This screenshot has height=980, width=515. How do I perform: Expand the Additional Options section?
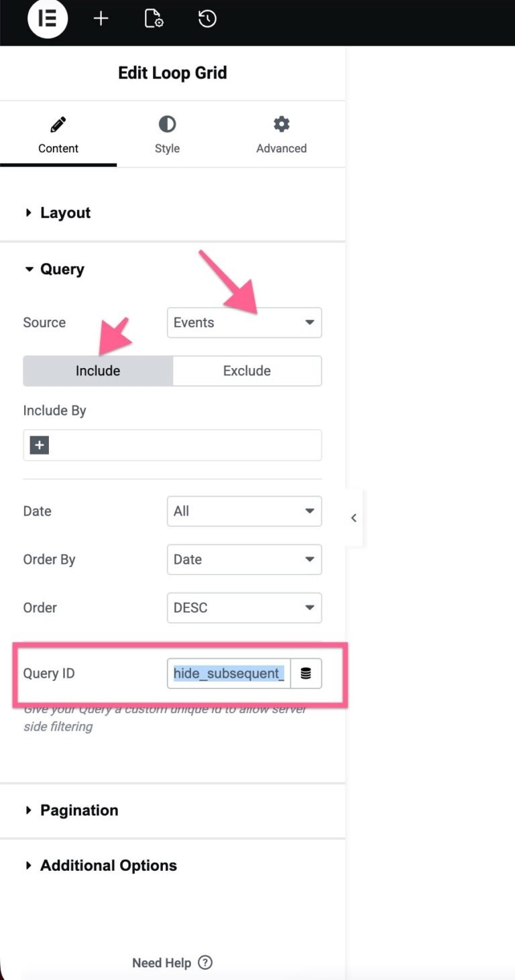pyautogui.click(x=108, y=865)
